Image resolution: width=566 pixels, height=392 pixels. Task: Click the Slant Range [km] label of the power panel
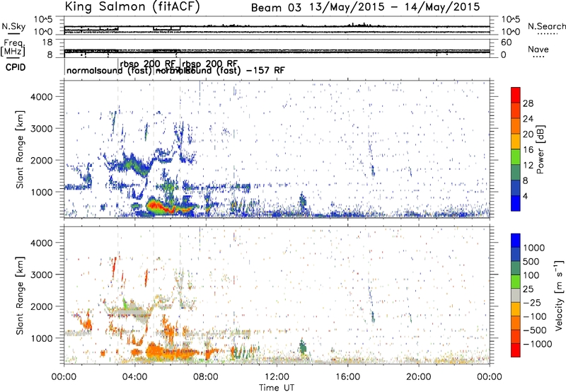pyautogui.click(x=20, y=149)
